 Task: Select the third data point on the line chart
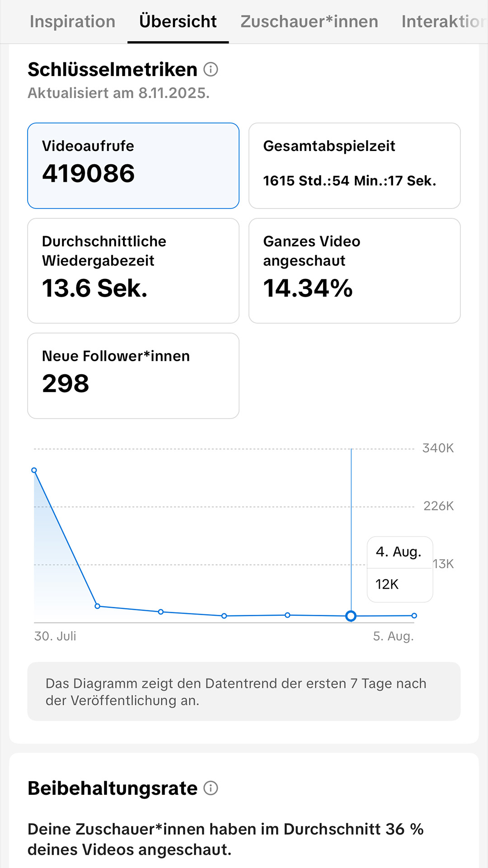(x=161, y=612)
